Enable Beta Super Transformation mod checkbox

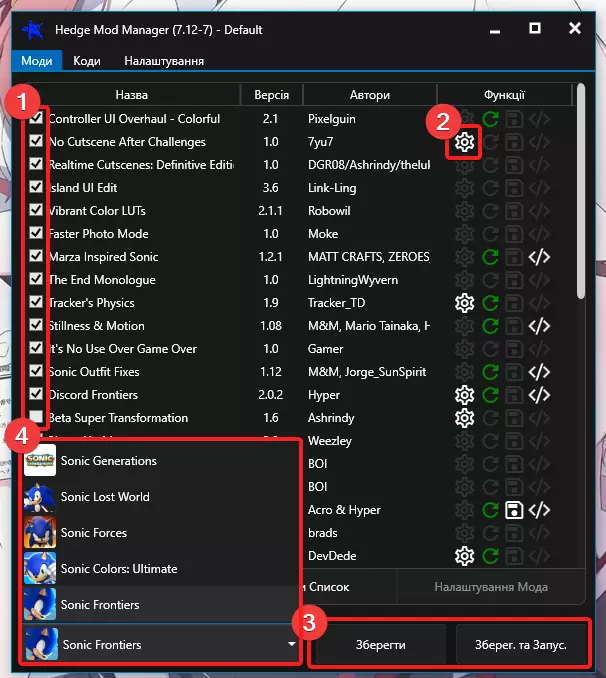(36, 417)
